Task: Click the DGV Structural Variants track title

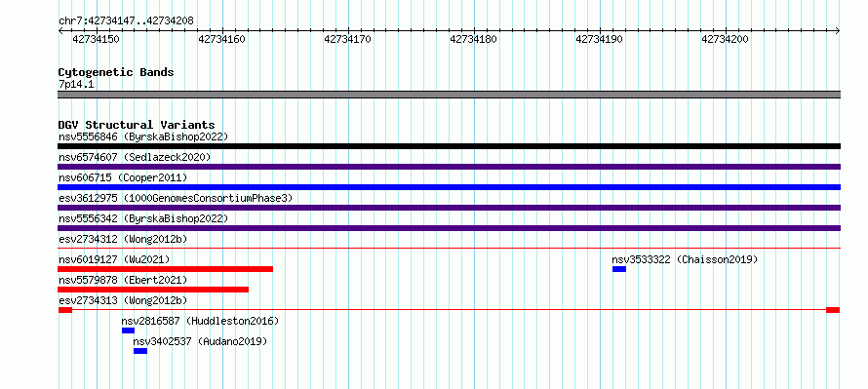Action: tap(137, 125)
